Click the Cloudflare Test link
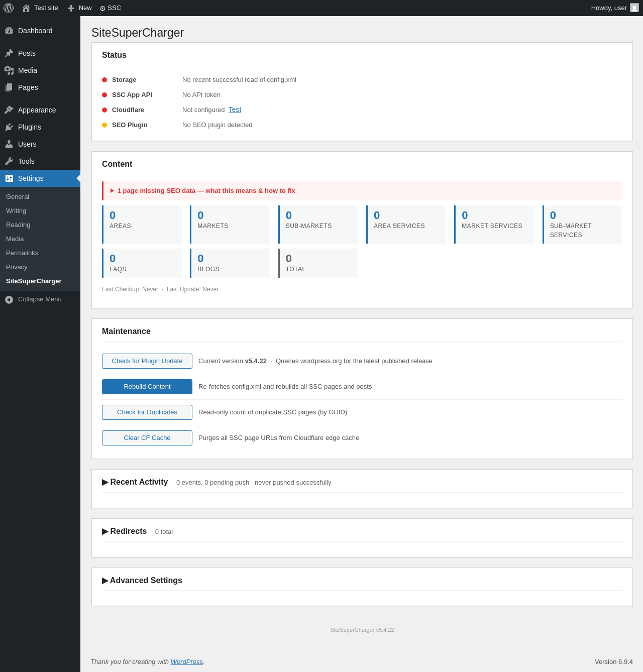 235,109
